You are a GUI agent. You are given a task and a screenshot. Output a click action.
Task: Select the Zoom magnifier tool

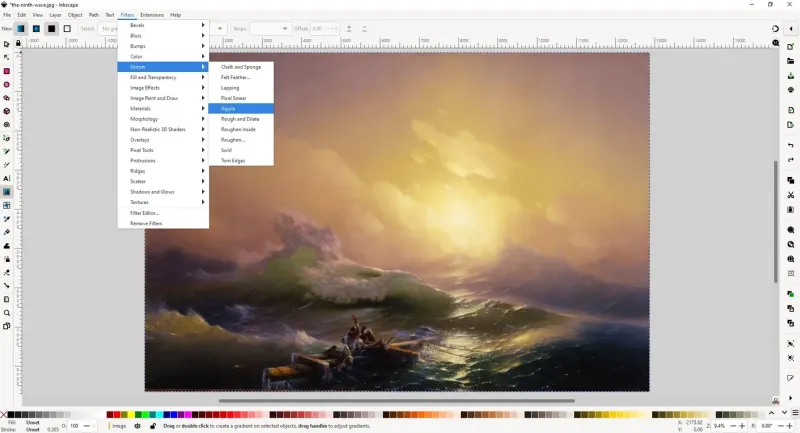click(7, 313)
